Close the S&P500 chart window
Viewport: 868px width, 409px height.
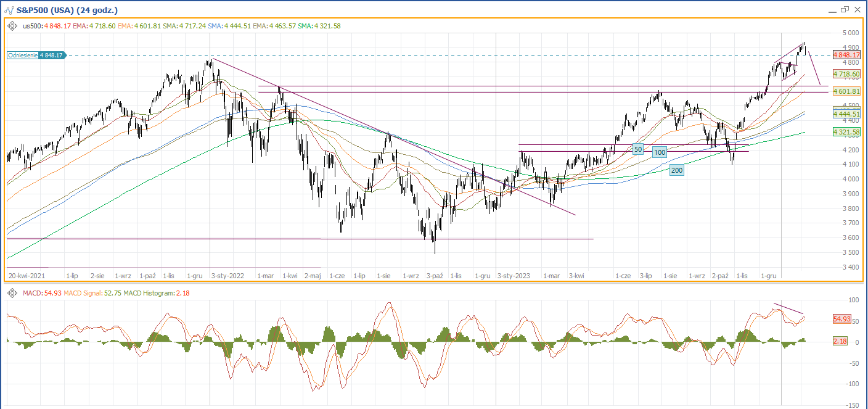coord(858,10)
